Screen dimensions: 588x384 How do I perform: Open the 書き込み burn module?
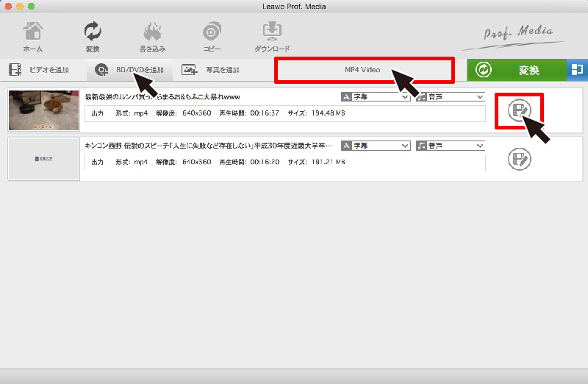coord(152,37)
